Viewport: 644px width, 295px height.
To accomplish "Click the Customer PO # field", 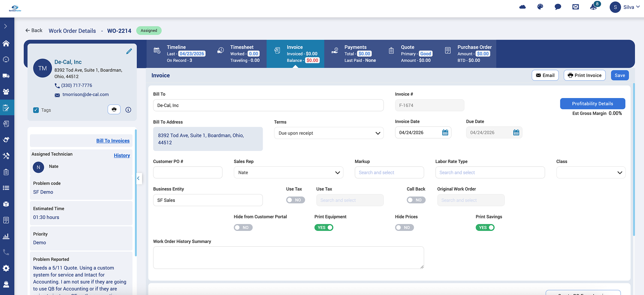I will click(188, 172).
